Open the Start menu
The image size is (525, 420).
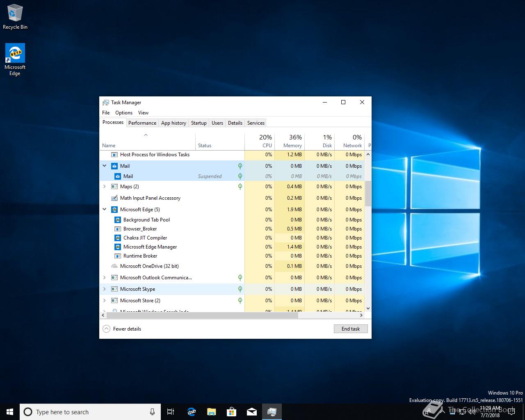point(10,412)
